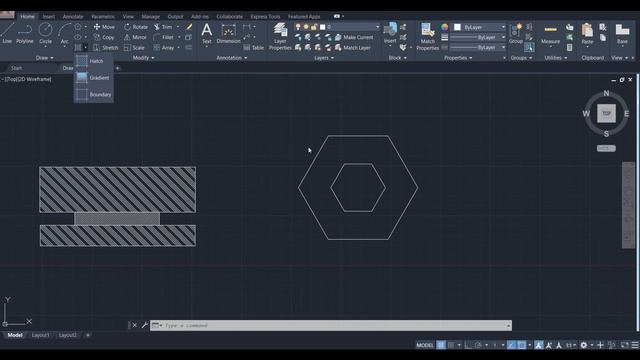
Task: Toggle grid display in status bar
Action: pyautogui.click(x=441, y=345)
